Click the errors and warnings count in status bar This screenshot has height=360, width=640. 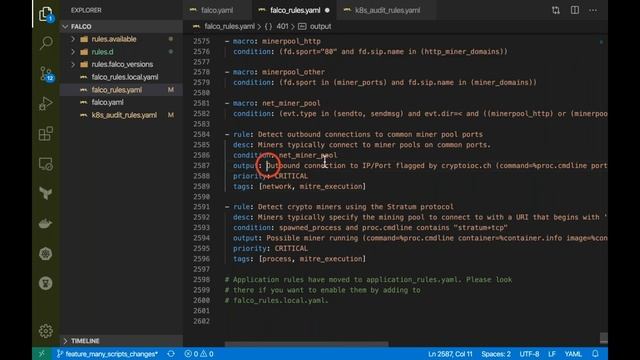pos(199,354)
